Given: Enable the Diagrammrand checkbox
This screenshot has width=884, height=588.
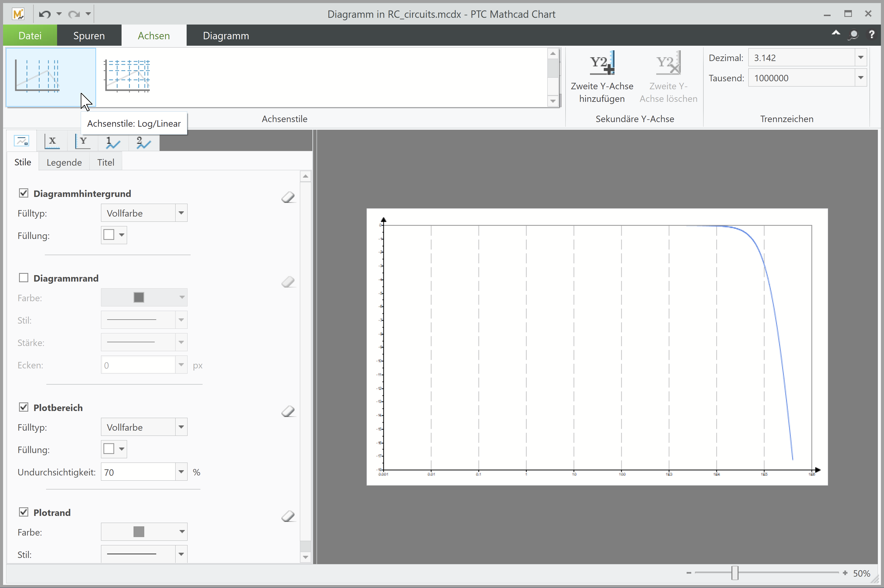Looking at the screenshot, I should [24, 278].
